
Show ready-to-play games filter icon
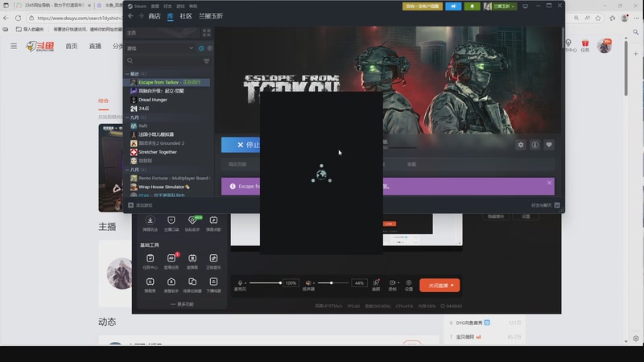(210, 48)
